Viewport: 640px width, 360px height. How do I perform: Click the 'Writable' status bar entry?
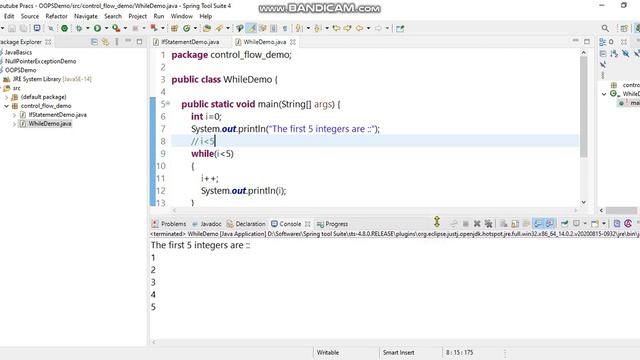click(328, 352)
